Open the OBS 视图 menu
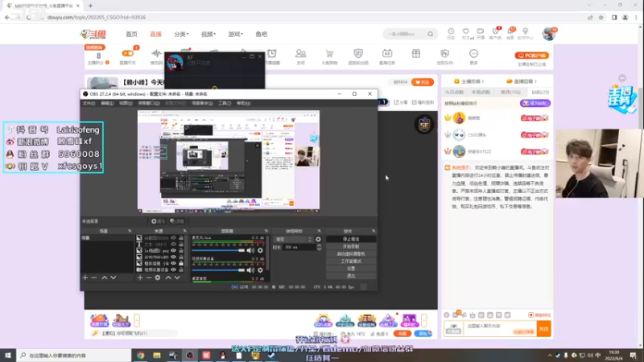Screen dimensions: 644x362 coord(126,104)
